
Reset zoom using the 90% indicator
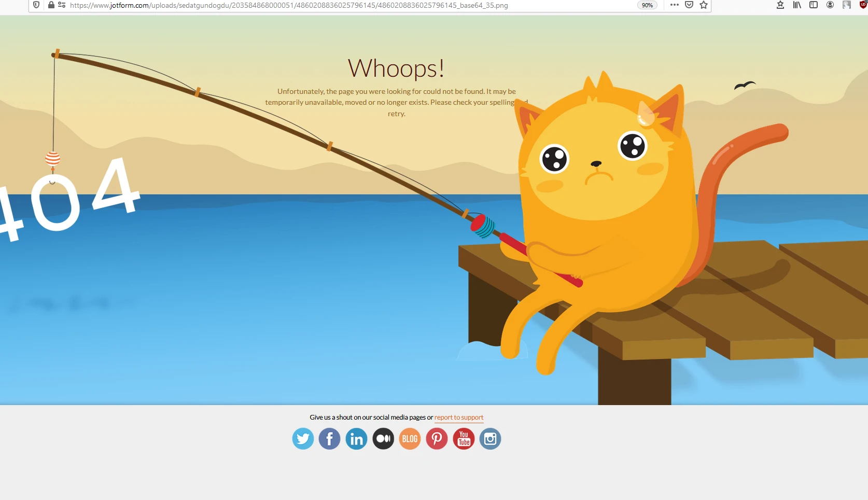click(647, 5)
